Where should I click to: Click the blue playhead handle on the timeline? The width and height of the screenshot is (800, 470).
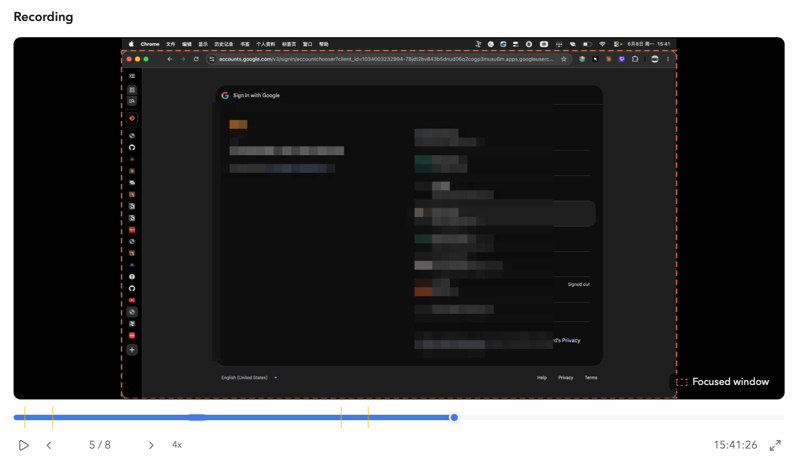pos(454,417)
